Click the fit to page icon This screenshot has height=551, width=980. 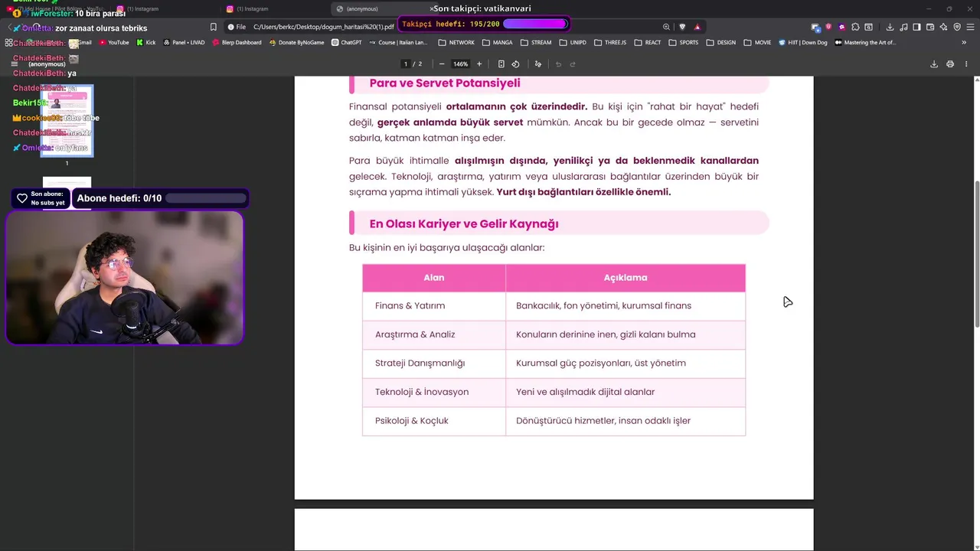(x=501, y=64)
